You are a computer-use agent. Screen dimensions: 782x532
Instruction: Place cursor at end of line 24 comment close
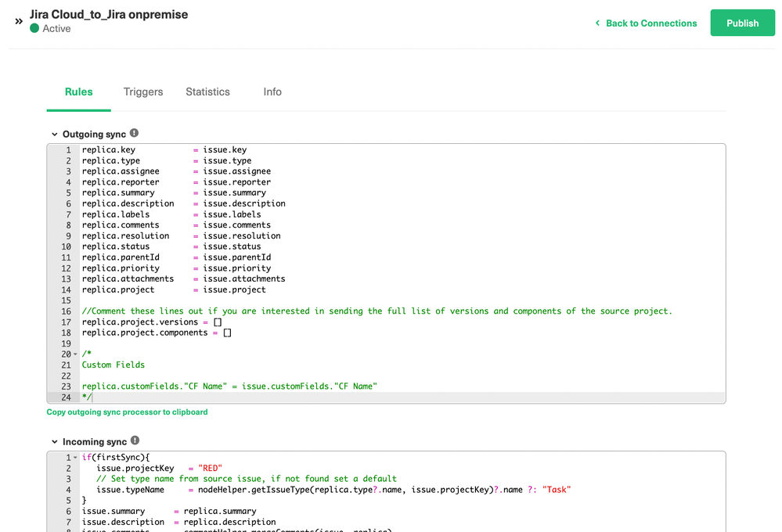pos(92,397)
